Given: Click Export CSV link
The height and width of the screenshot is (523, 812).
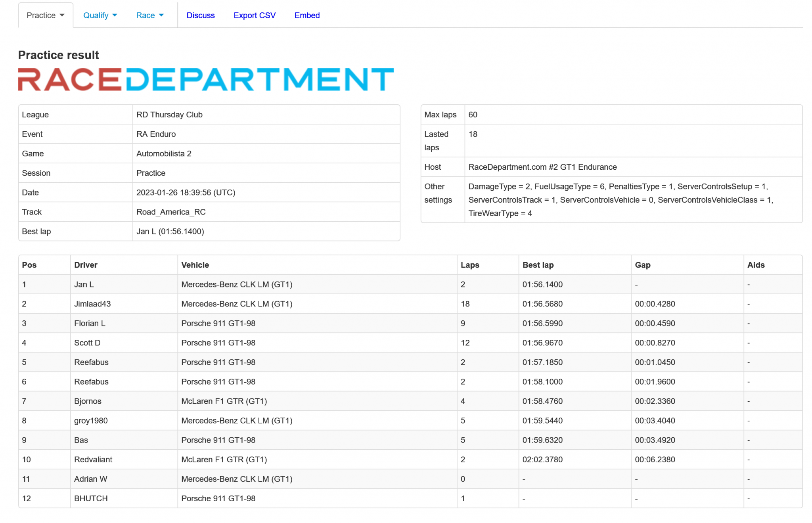Looking at the screenshot, I should [255, 15].
